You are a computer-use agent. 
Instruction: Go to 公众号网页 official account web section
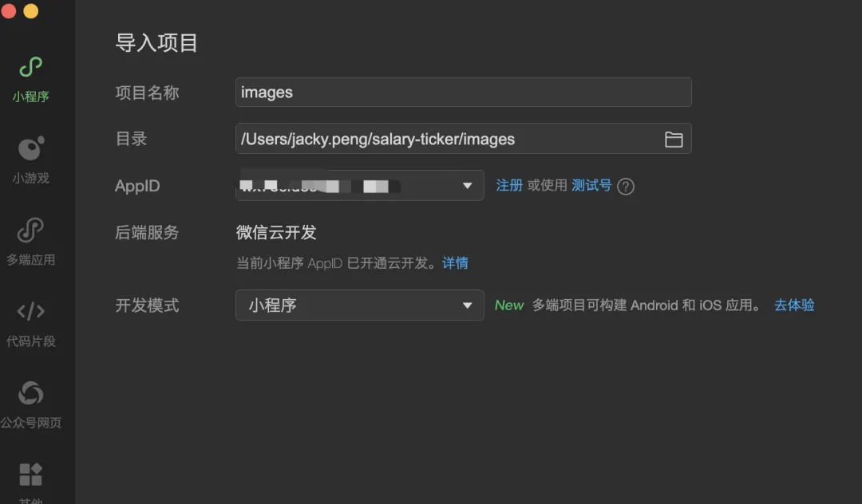(x=31, y=404)
